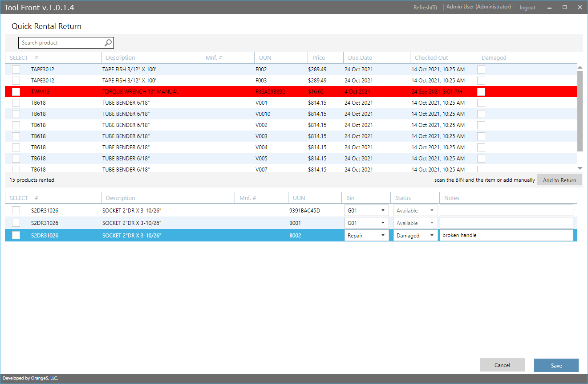
Task: Click the search magnifier icon
Action: coord(108,43)
